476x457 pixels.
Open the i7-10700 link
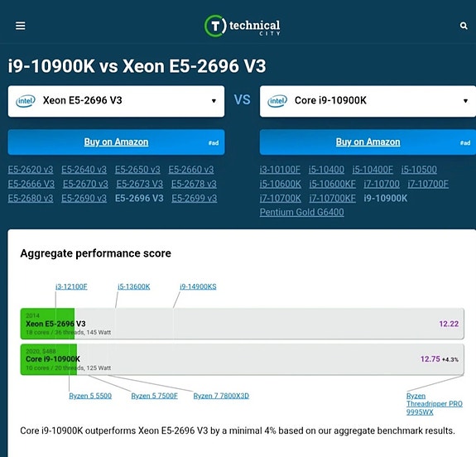[382, 184]
